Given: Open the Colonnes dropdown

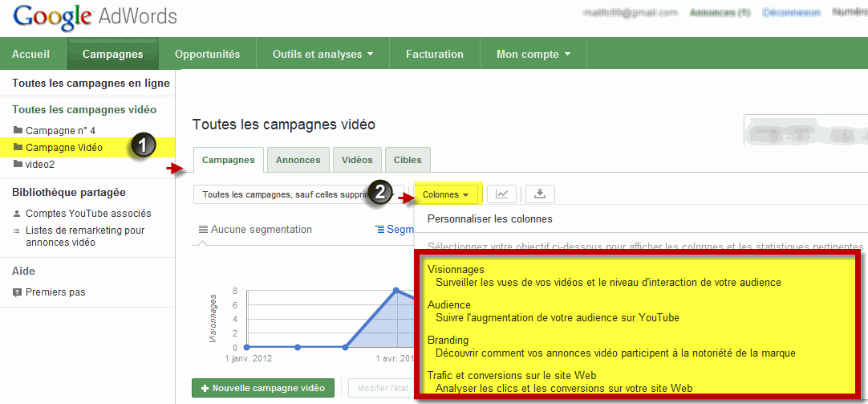Looking at the screenshot, I should coord(445,194).
